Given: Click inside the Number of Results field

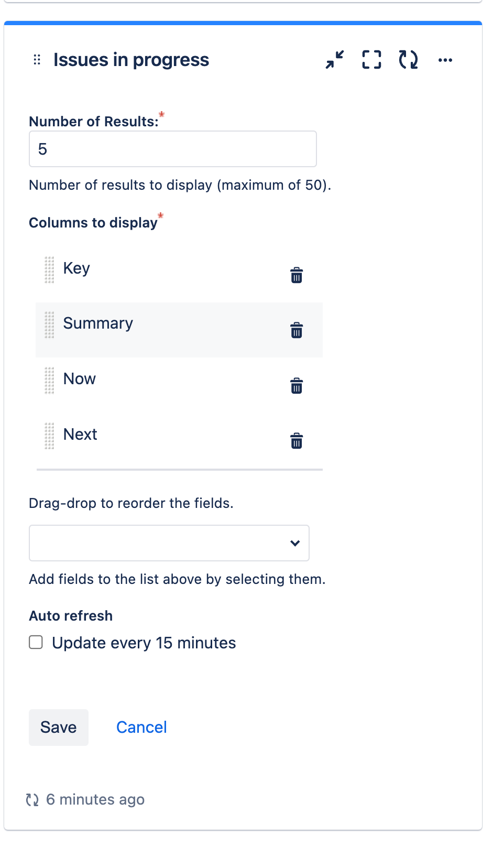Looking at the screenshot, I should tap(173, 149).
